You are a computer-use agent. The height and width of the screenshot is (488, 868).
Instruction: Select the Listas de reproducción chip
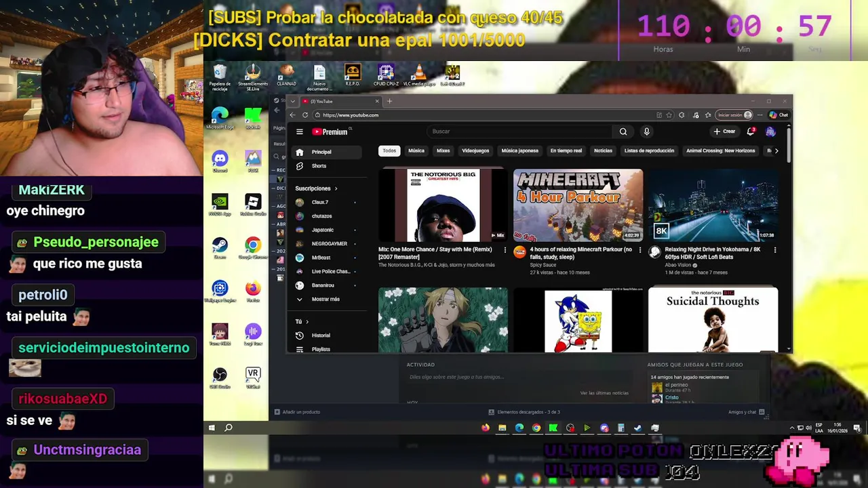[x=649, y=150]
